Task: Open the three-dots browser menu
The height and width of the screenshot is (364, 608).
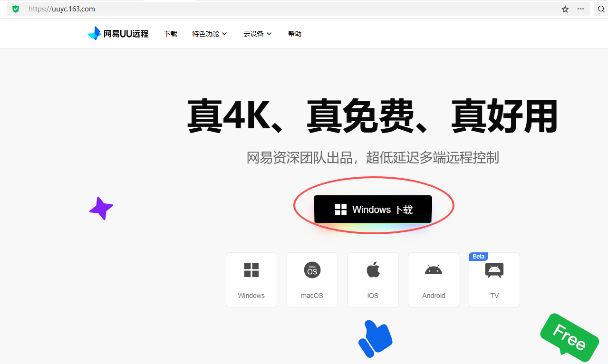Action: (x=580, y=9)
